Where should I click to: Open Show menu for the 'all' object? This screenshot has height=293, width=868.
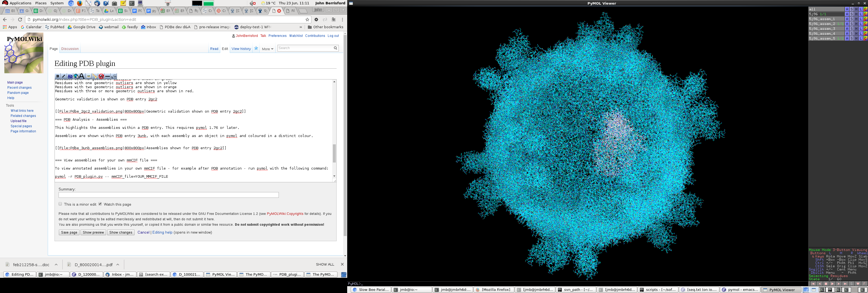pyautogui.click(x=851, y=9)
